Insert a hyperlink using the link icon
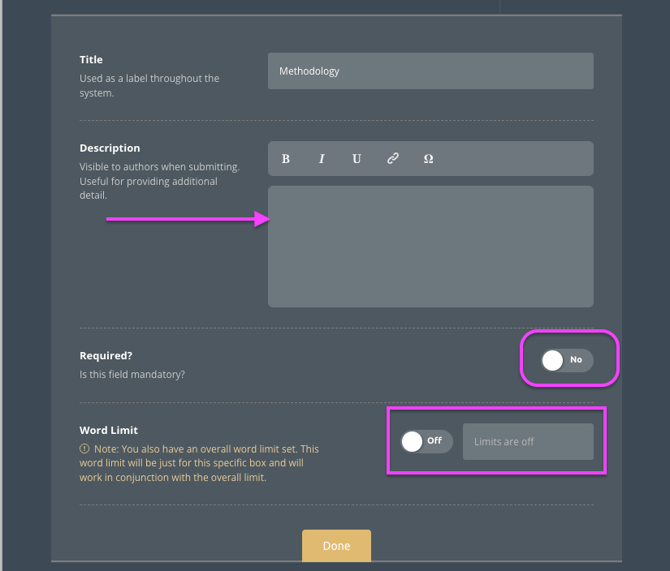 (393, 159)
